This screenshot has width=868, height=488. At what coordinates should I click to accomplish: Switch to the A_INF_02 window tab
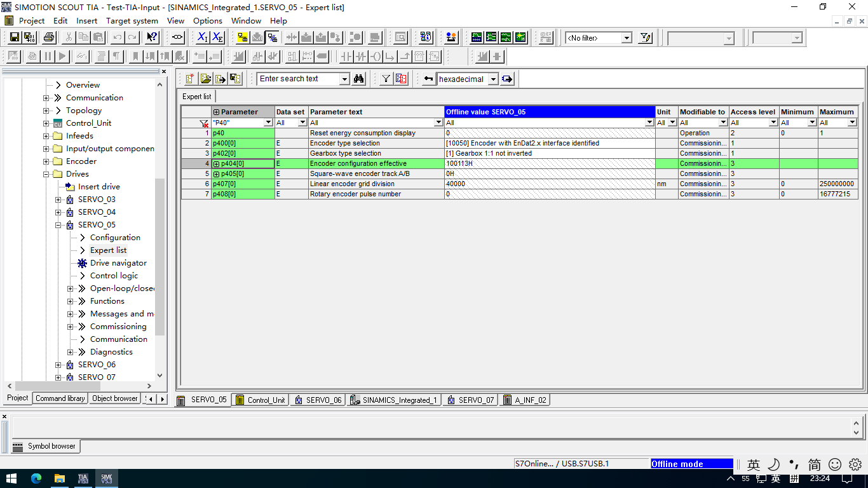(525, 400)
